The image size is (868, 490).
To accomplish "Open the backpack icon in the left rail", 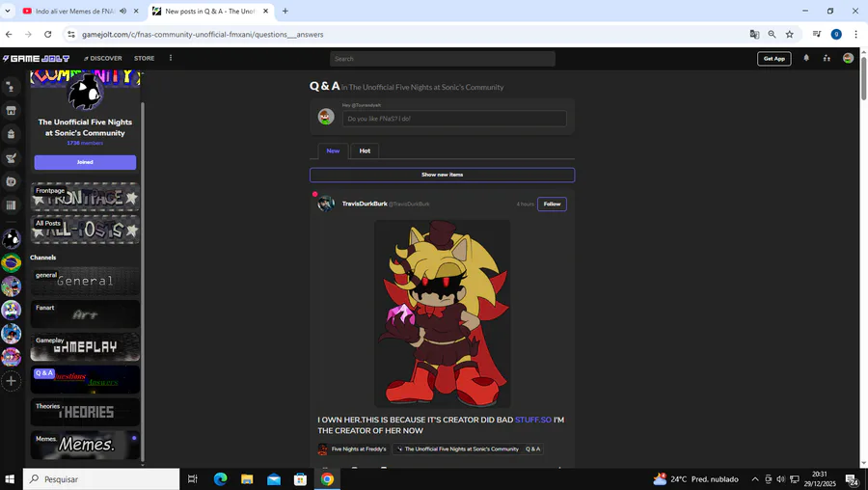I will coord(11,134).
